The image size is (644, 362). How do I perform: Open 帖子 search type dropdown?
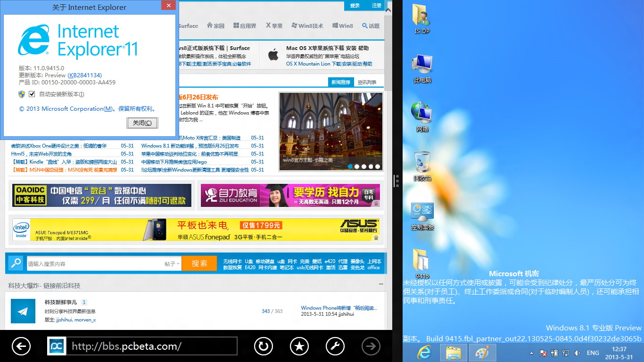pyautogui.click(x=172, y=264)
